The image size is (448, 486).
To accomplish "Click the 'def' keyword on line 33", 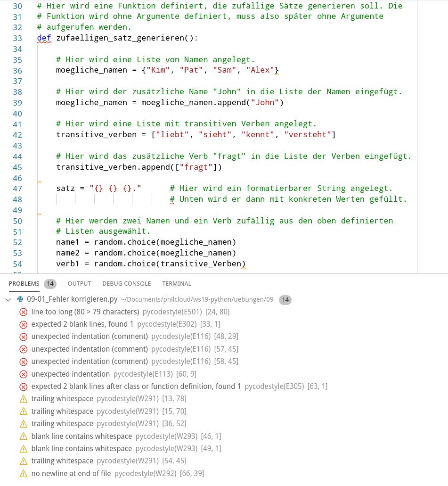I will click(44, 38).
